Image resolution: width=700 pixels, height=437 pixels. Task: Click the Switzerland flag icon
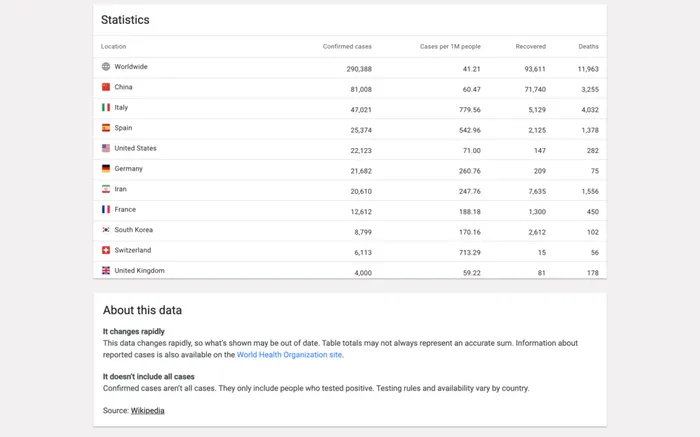pos(106,250)
